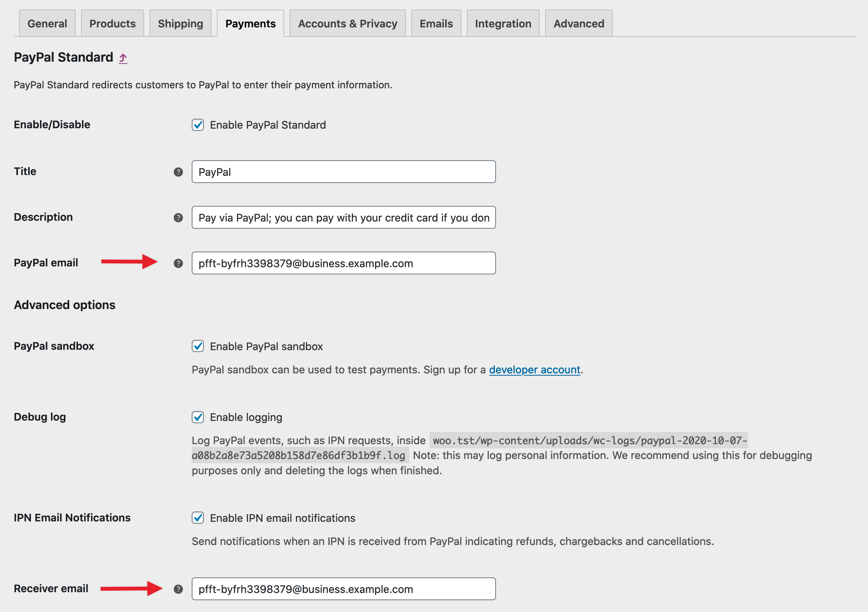The height and width of the screenshot is (612, 868).
Task: Switch to the Shipping tab
Action: coord(180,23)
